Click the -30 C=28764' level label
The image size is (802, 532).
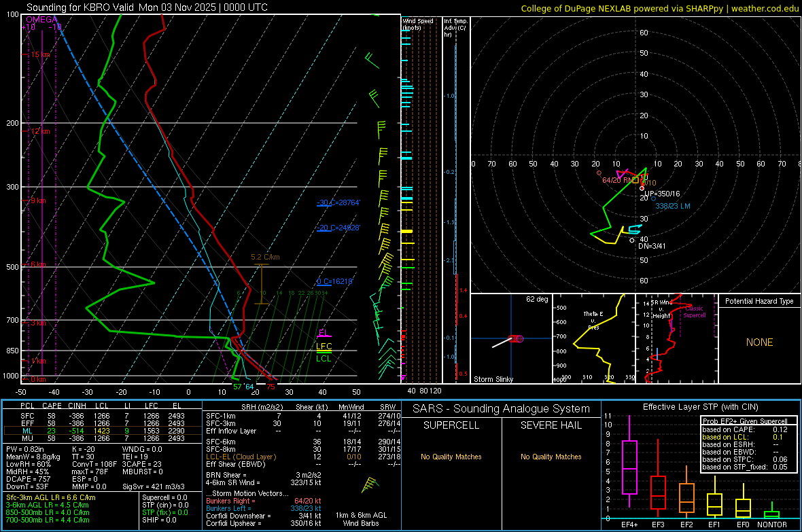point(338,202)
